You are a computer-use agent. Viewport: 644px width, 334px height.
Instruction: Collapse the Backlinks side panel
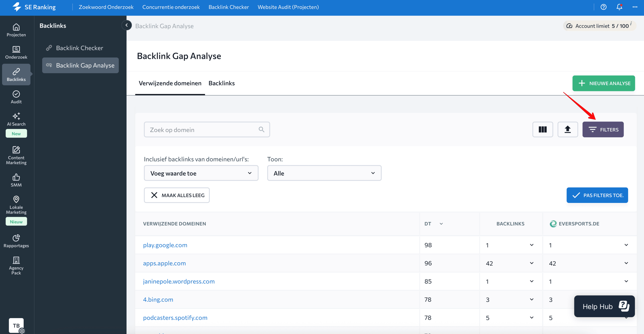coord(127,25)
